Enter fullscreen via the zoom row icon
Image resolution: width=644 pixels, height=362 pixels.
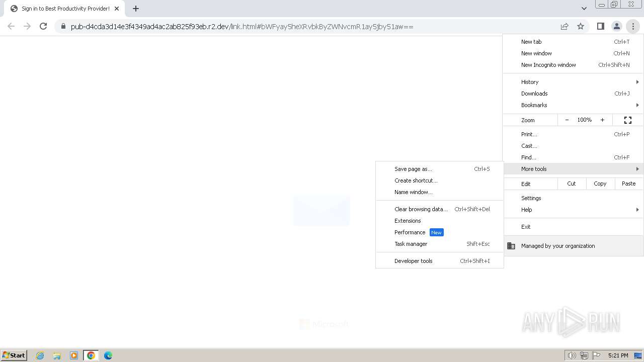point(628,120)
